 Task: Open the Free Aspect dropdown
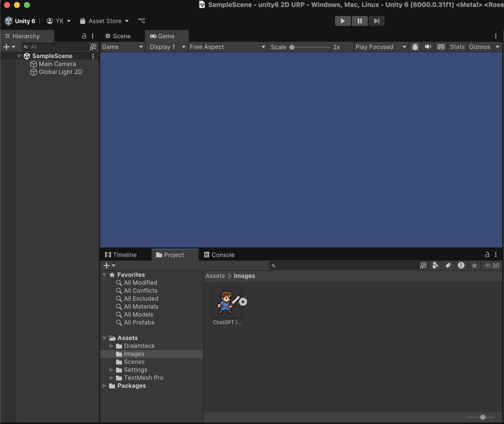point(227,47)
